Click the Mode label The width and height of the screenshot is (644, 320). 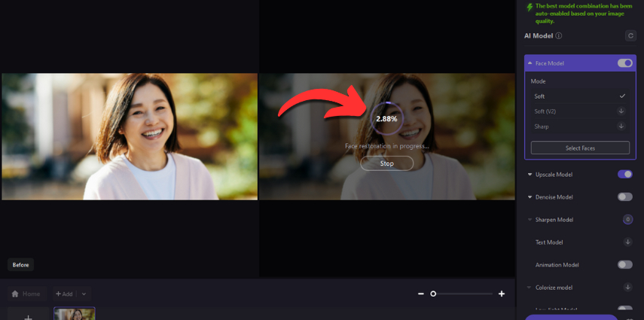(x=538, y=81)
